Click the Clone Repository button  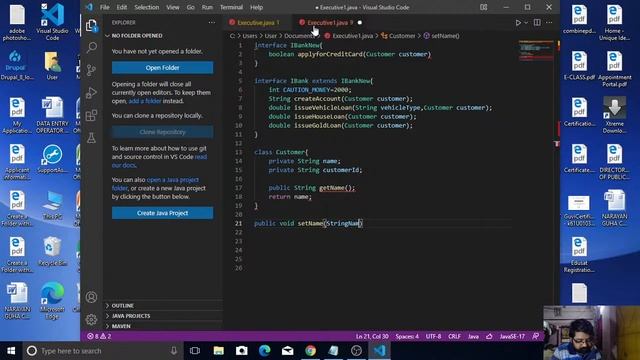162,132
